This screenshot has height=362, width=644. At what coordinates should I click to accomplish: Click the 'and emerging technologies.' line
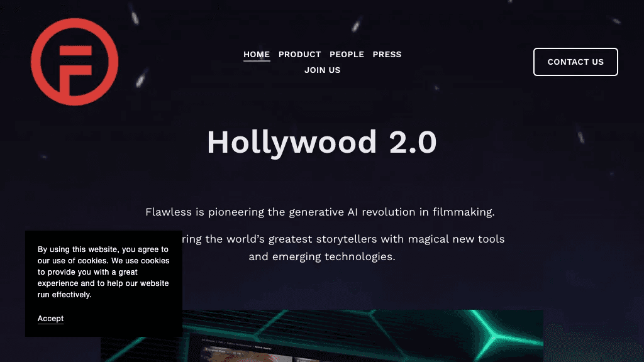tap(322, 257)
